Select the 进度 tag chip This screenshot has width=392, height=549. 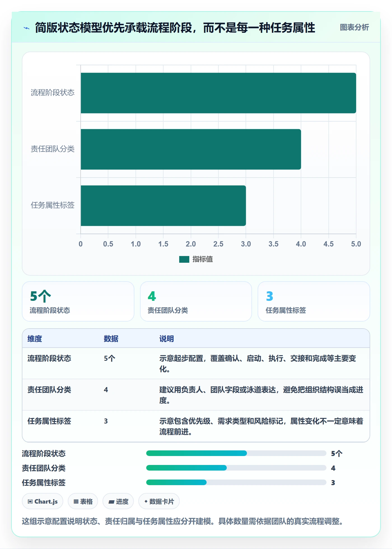click(x=118, y=501)
